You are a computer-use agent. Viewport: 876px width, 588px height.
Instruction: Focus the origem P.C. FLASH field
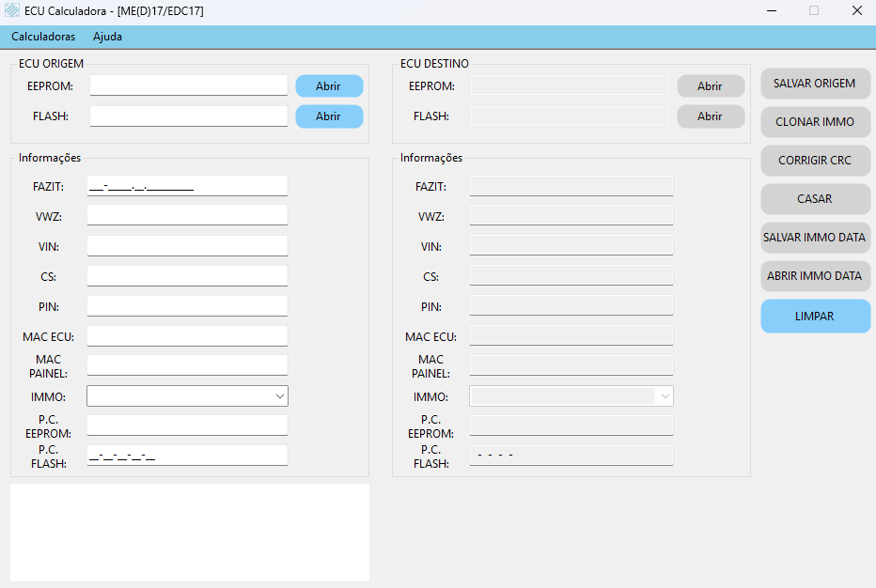[x=187, y=456]
